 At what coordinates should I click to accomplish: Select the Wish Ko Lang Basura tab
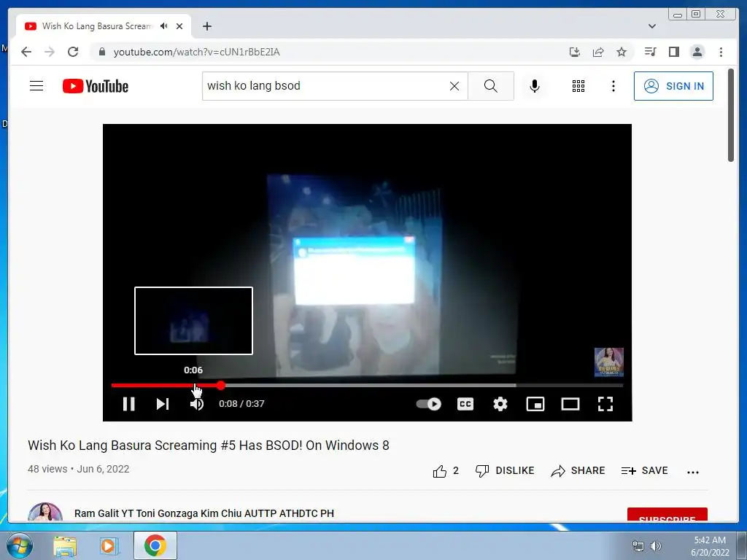104,26
